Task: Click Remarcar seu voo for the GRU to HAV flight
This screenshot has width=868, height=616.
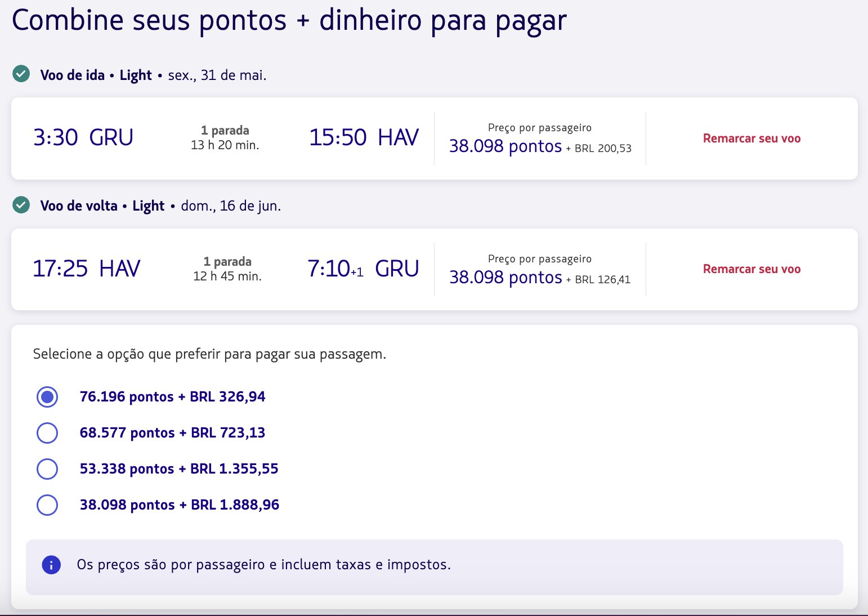Action: 751,139
